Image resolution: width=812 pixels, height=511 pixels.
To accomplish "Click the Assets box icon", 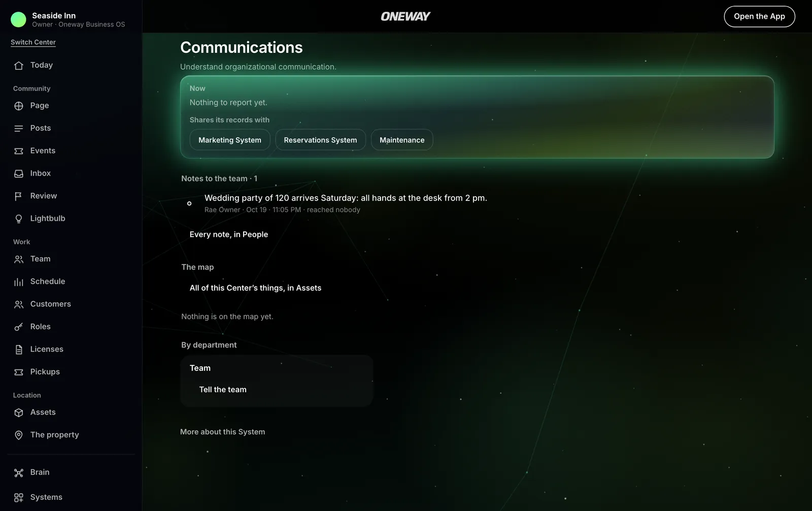I will [19, 413].
